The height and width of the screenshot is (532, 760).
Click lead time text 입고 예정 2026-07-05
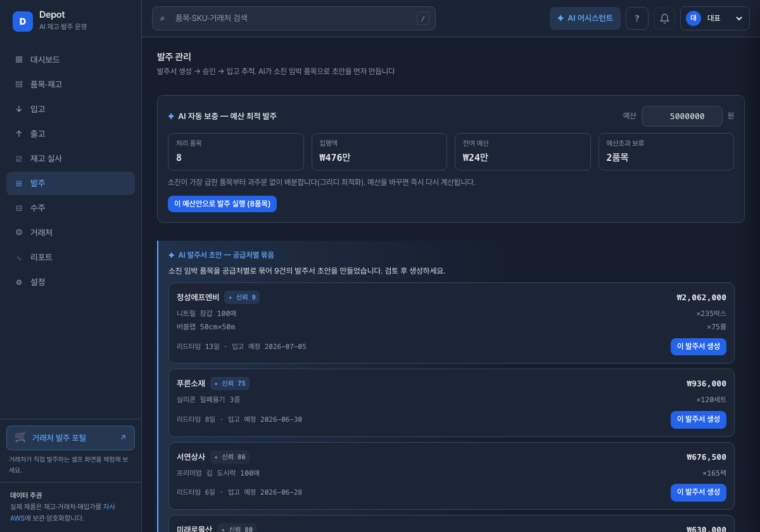pos(269,346)
